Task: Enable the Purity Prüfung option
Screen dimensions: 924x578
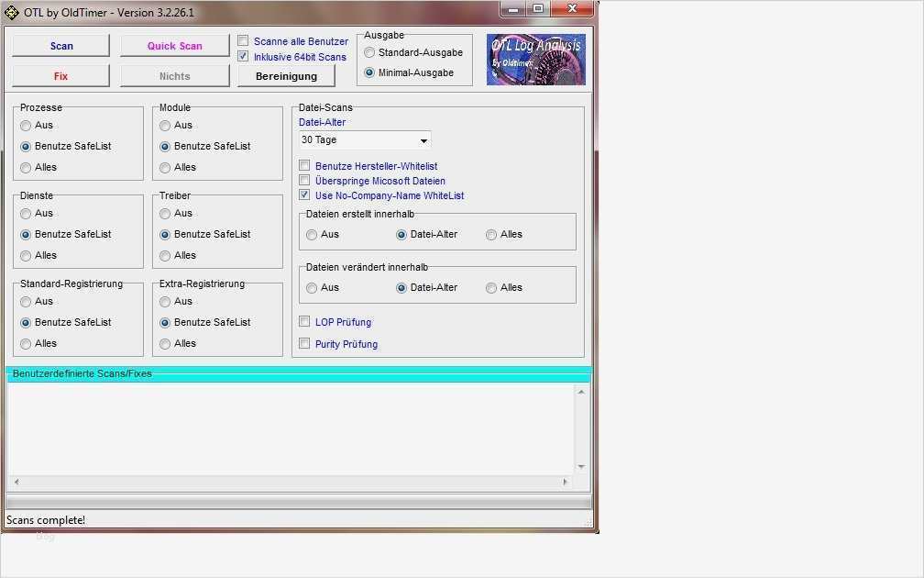Action: pos(303,343)
